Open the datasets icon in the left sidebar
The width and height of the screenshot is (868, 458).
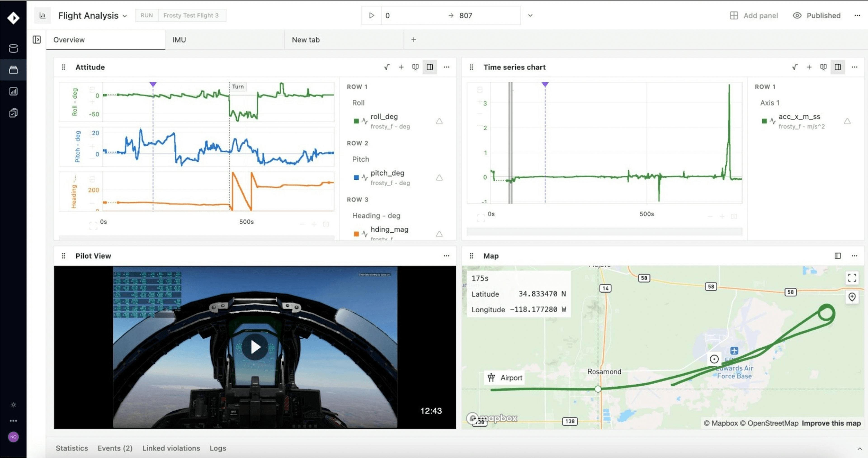[x=14, y=49]
